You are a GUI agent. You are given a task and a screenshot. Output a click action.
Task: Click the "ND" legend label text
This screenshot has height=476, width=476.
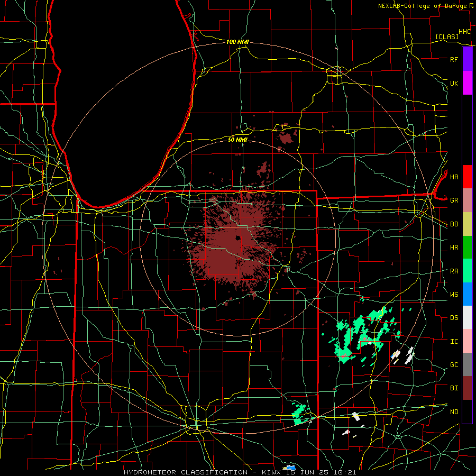[454, 411]
